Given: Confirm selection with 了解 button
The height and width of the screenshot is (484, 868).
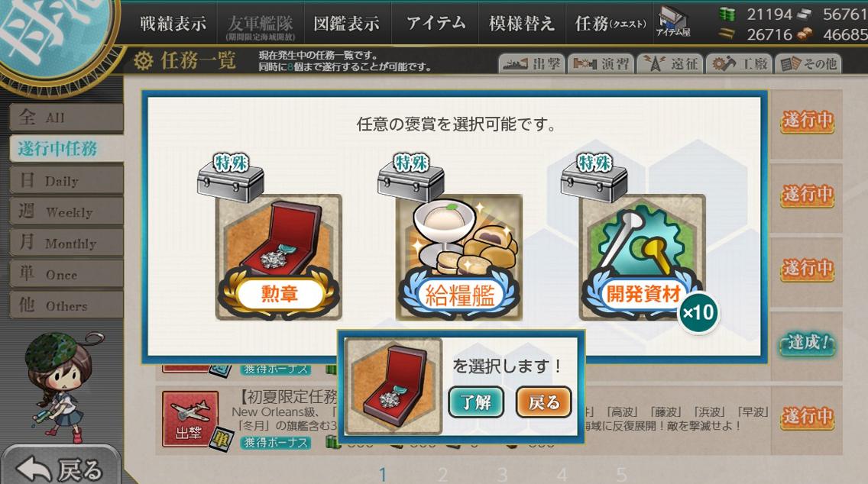Looking at the screenshot, I should pyautogui.click(x=475, y=402).
